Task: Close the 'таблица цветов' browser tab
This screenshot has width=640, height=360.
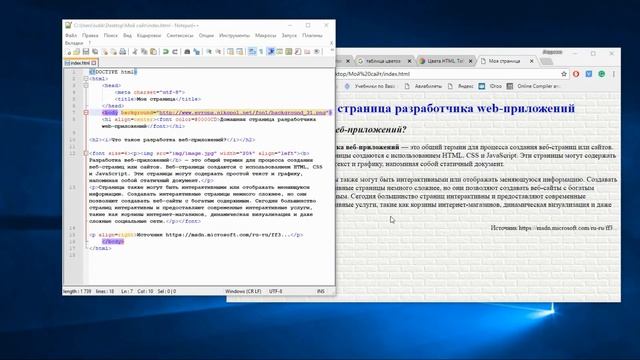Action: pyautogui.click(x=409, y=61)
